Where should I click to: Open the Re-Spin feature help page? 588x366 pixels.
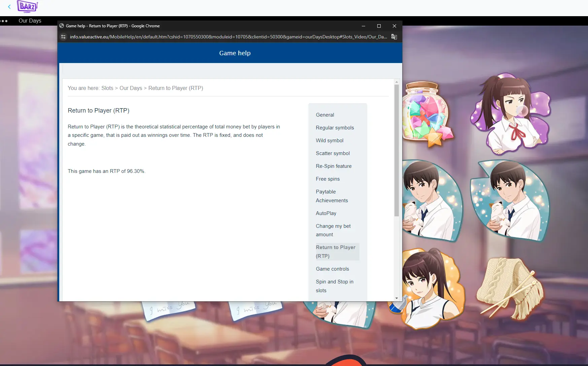[334, 166]
